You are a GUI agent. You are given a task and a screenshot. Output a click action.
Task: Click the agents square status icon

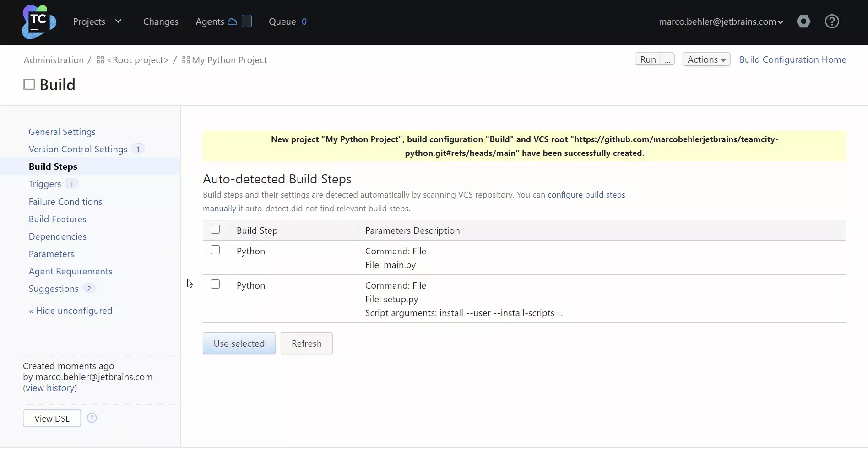[x=247, y=21]
